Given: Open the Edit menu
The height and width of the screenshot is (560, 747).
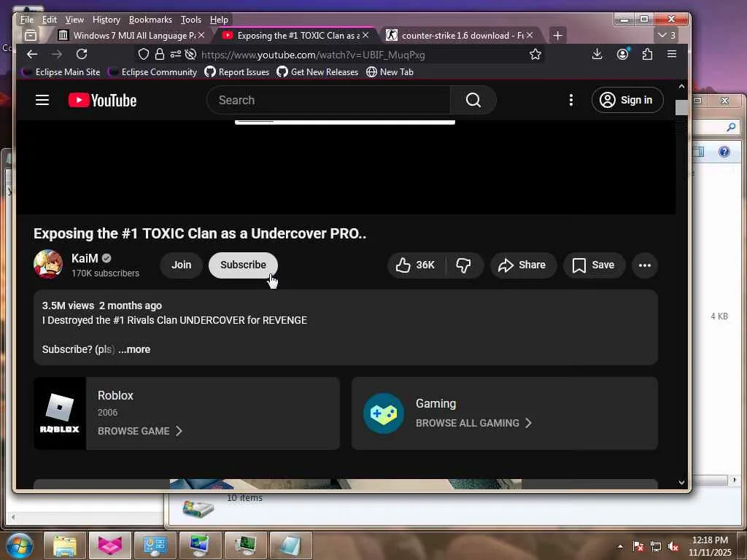Looking at the screenshot, I should [x=49, y=20].
